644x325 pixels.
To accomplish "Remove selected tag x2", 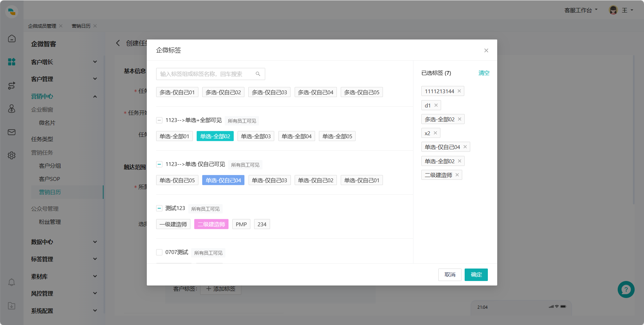I will click(x=435, y=133).
